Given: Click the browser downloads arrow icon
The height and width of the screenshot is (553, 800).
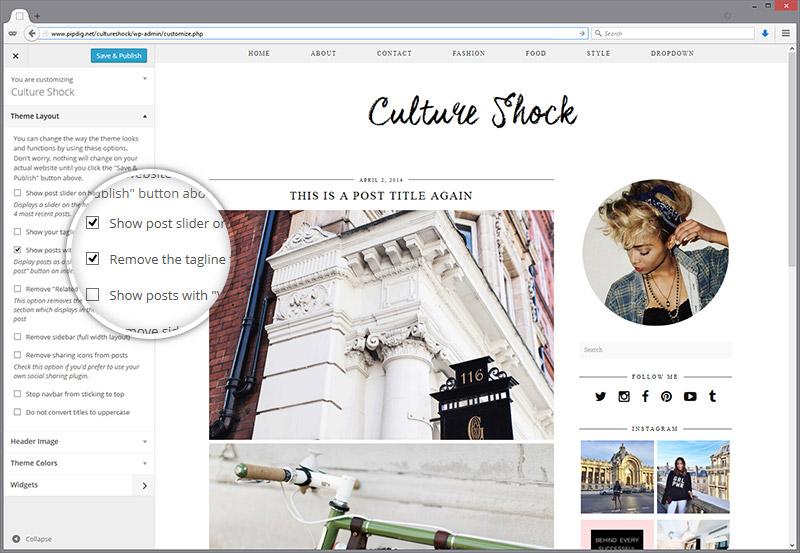Looking at the screenshot, I should pyautogui.click(x=765, y=33).
